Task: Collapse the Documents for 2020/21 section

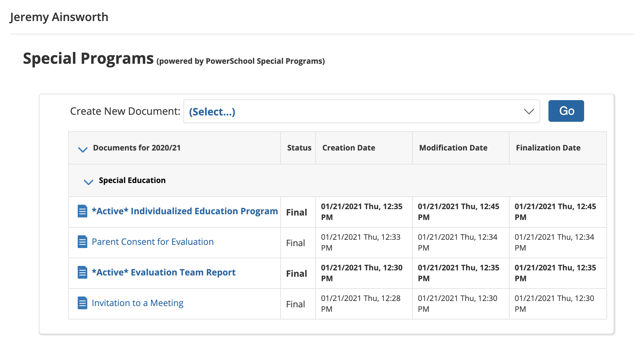Action: click(82, 150)
